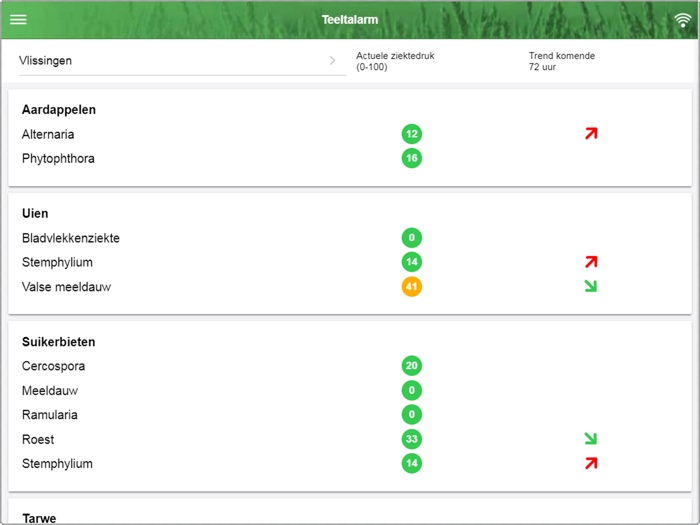This screenshot has width=700, height=525.
Task: Click the Aardappelen crop heading
Action: [x=58, y=110]
